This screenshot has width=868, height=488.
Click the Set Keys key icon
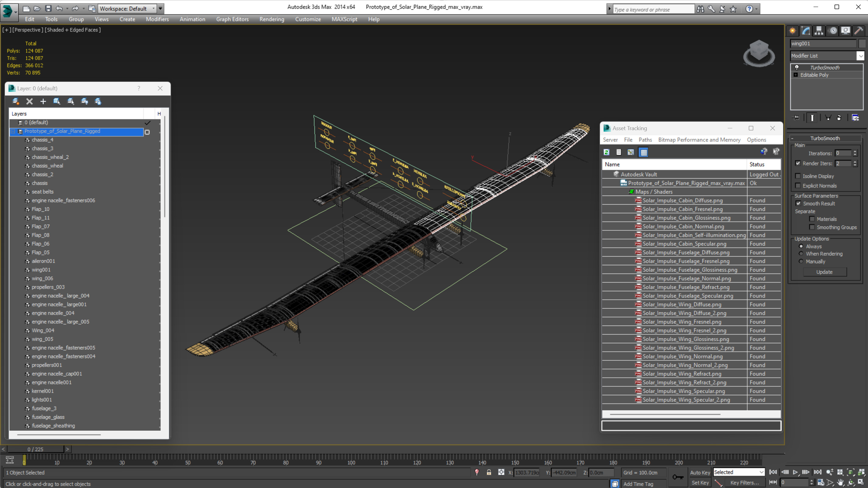(678, 477)
